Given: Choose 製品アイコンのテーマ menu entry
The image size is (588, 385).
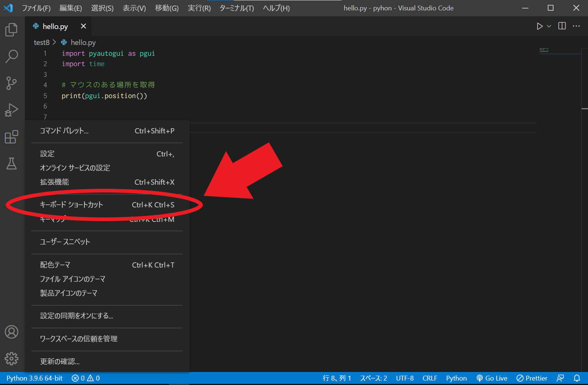Looking at the screenshot, I should pos(107,293).
